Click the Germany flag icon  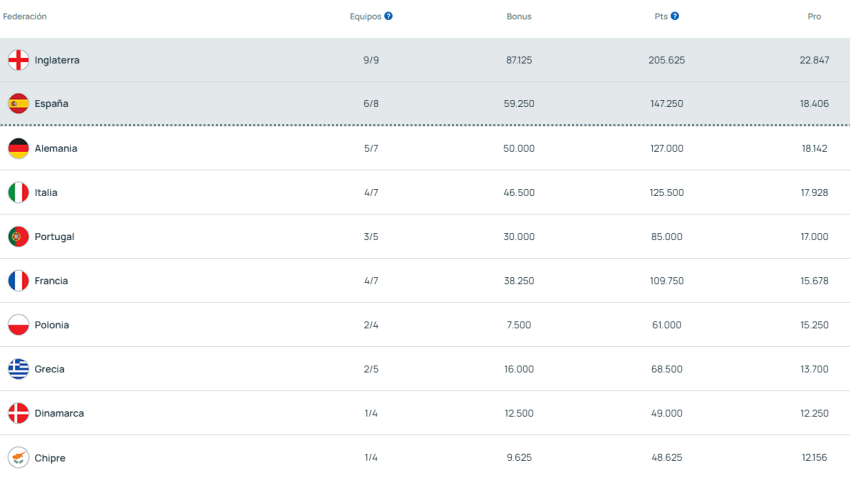pos(18,148)
